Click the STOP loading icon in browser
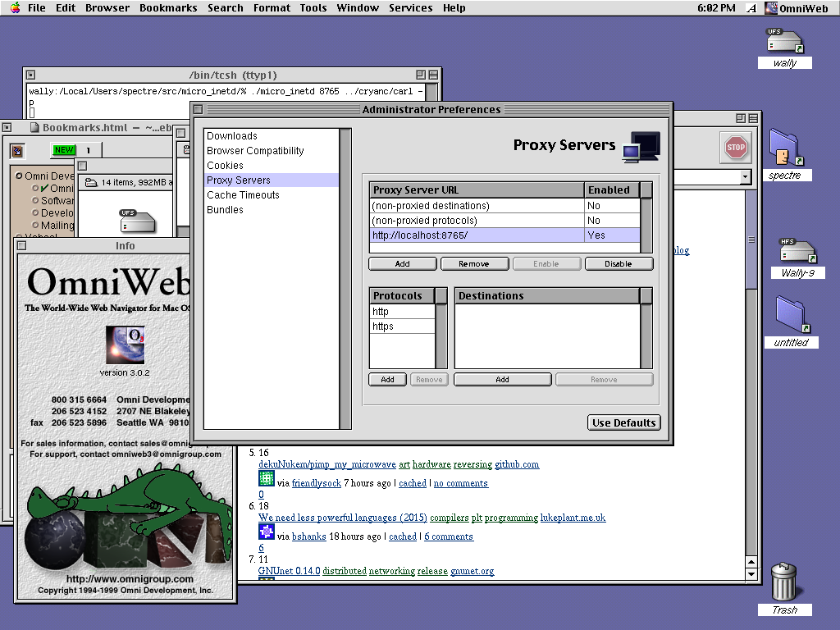The height and width of the screenshot is (630, 840). click(736, 148)
